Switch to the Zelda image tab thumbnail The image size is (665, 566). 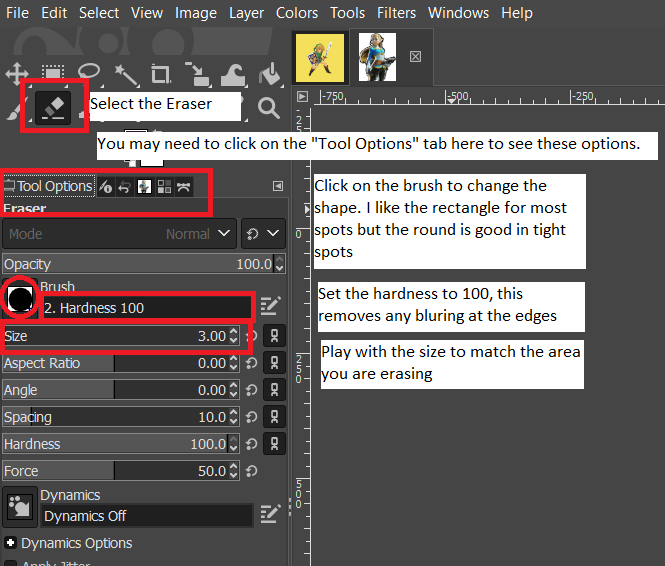[x=377, y=57]
